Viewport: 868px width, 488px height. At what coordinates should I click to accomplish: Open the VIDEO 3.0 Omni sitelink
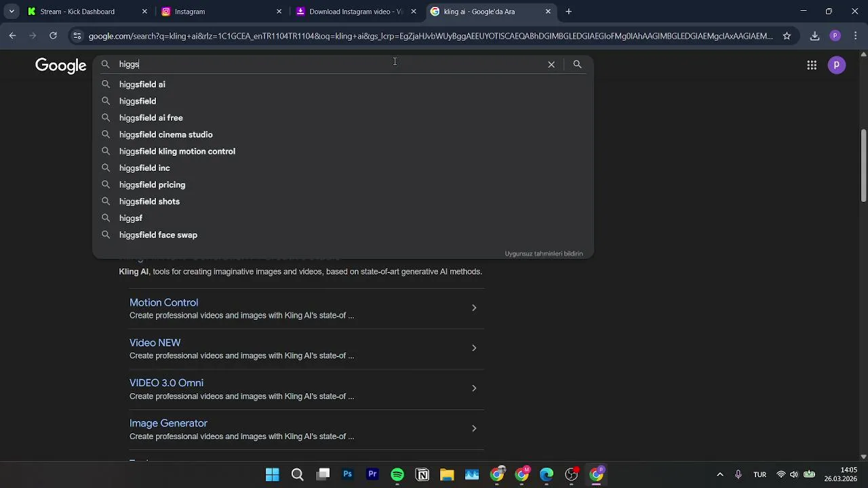click(x=166, y=383)
